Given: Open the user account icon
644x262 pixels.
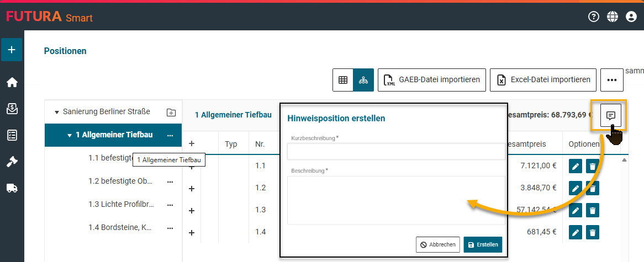Looking at the screenshot, I should (x=631, y=17).
